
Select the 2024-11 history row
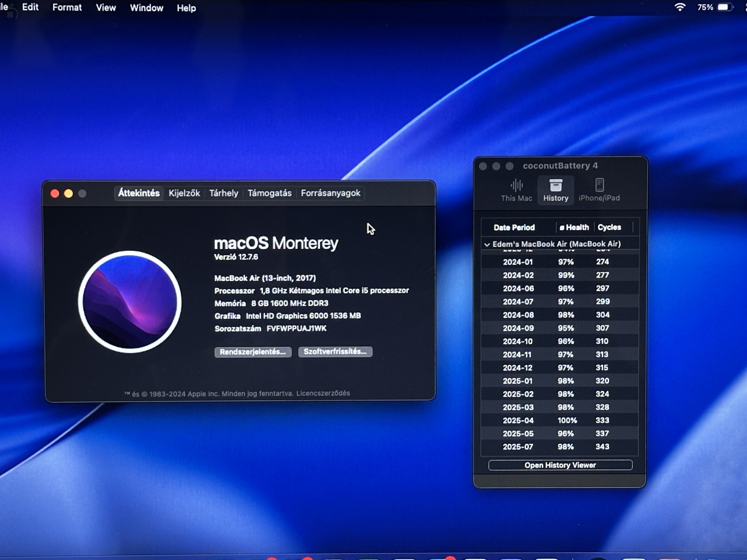[x=560, y=354]
